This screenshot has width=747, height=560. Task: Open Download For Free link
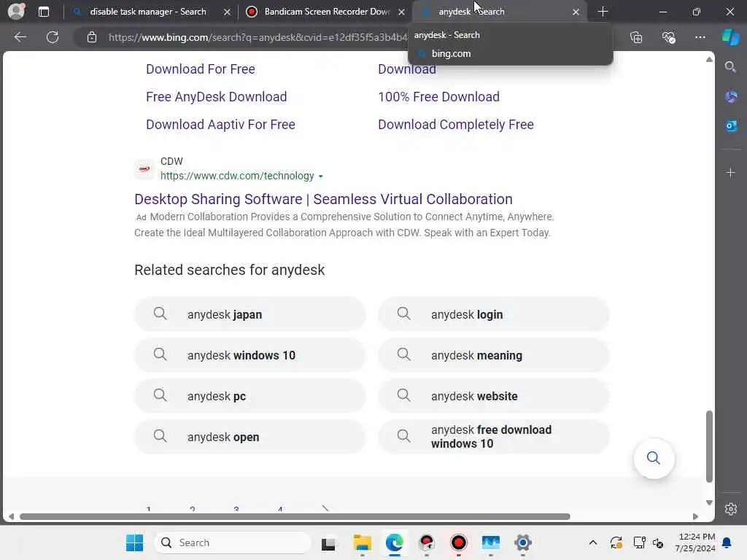pyautogui.click(x=201, y=69)
